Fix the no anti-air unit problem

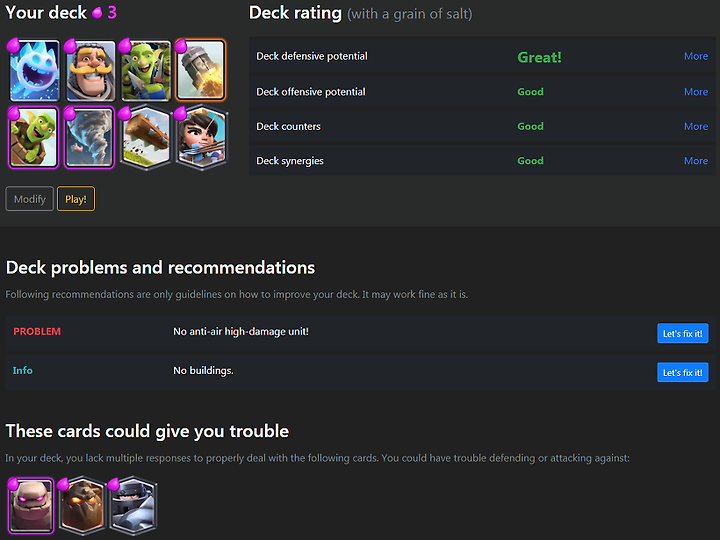682,333
